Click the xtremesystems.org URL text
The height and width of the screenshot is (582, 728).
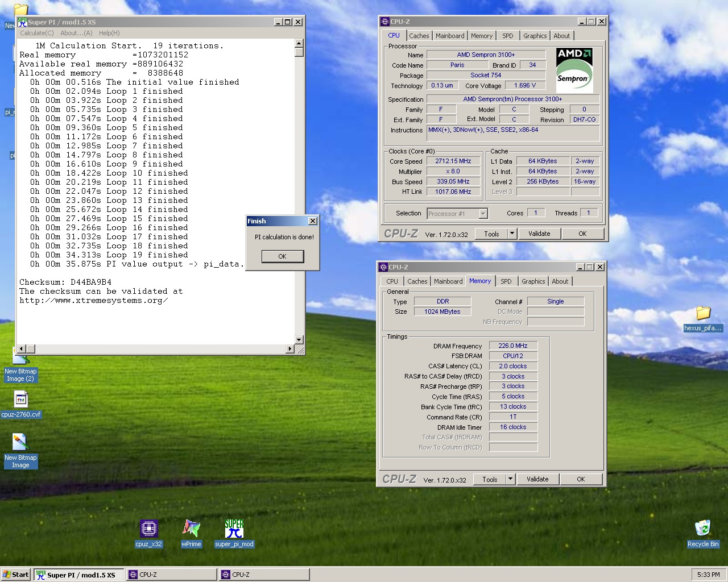point(93,300)
